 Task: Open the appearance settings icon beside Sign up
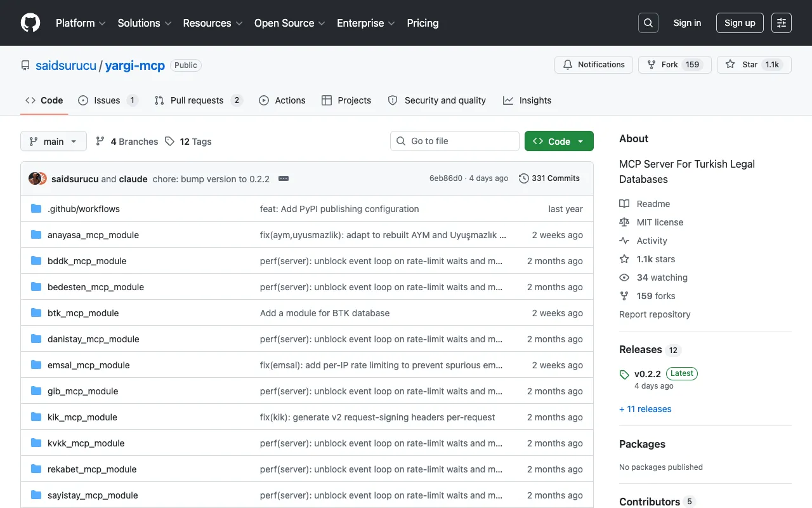[x=782, y=23]
